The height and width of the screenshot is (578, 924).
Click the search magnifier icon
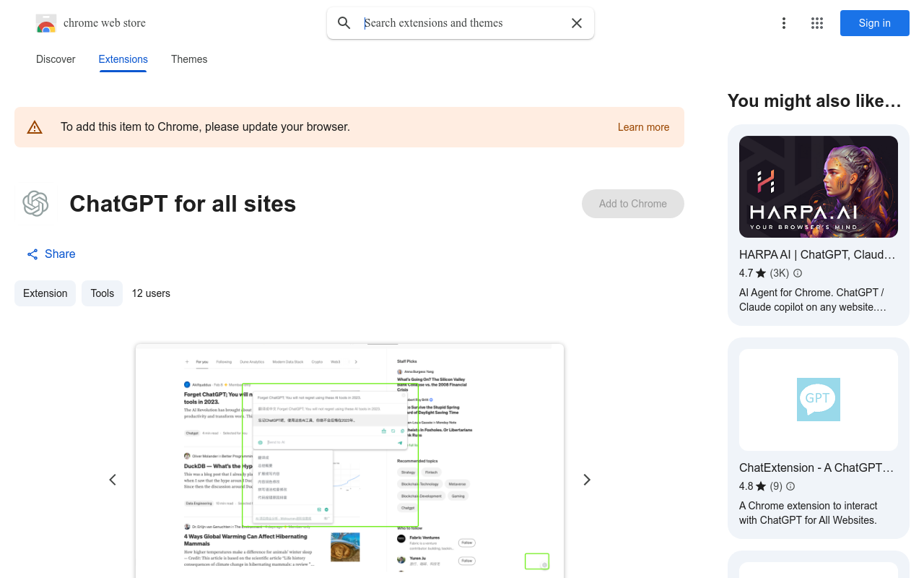[344, 23]
